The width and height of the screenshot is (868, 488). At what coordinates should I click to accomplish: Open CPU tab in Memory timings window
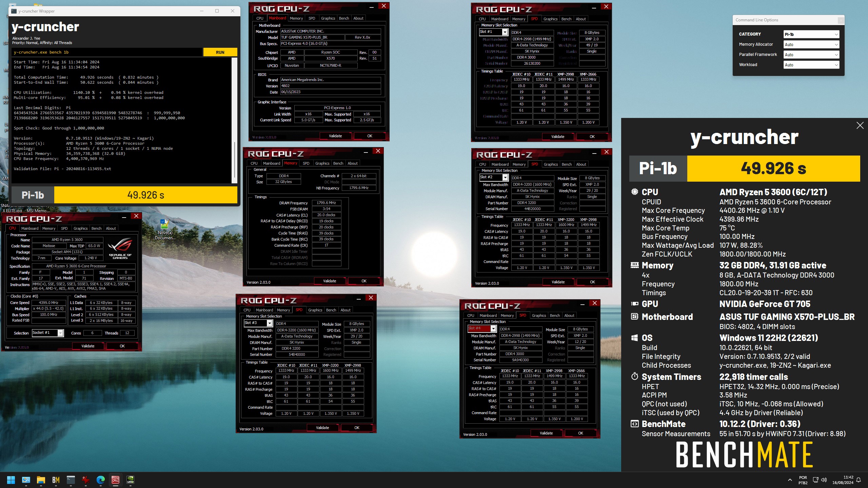tap(254, 163)
